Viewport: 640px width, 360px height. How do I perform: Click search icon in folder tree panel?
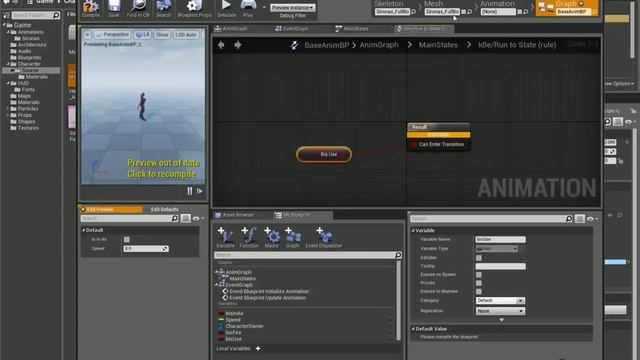coord(56,16)
